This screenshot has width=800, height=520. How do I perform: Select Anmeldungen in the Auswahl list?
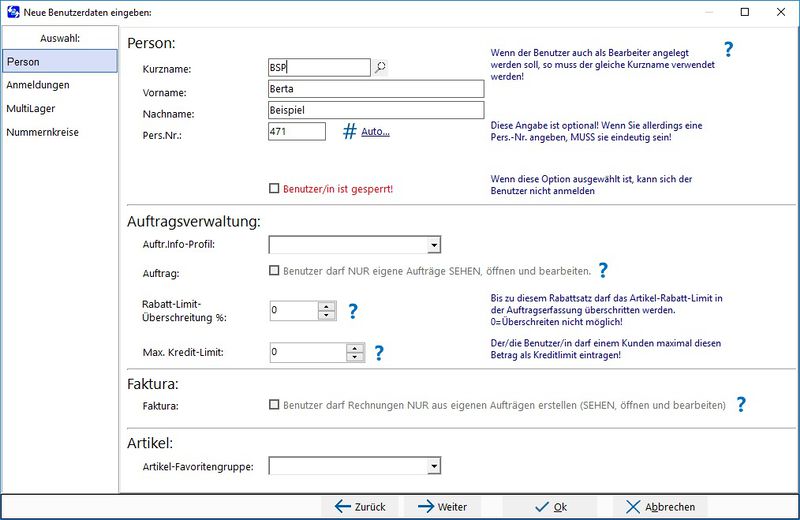[31, 85]
